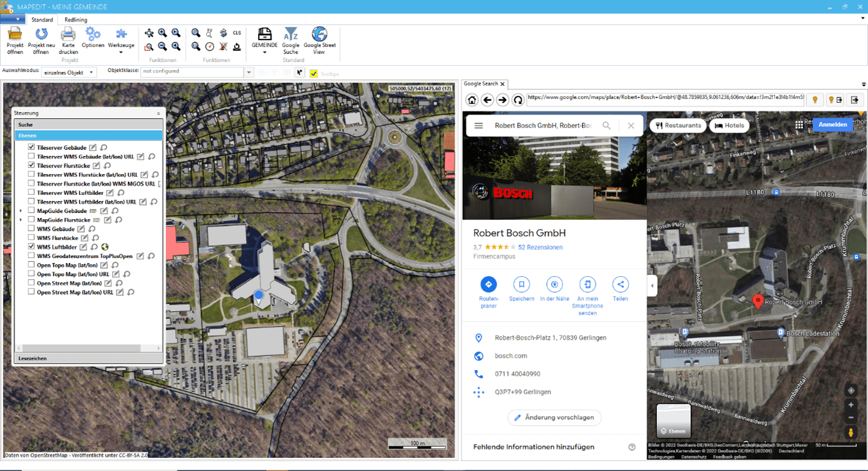
Task: Check the WMS Flurstücke layer
Action: [x=31, y=238]
